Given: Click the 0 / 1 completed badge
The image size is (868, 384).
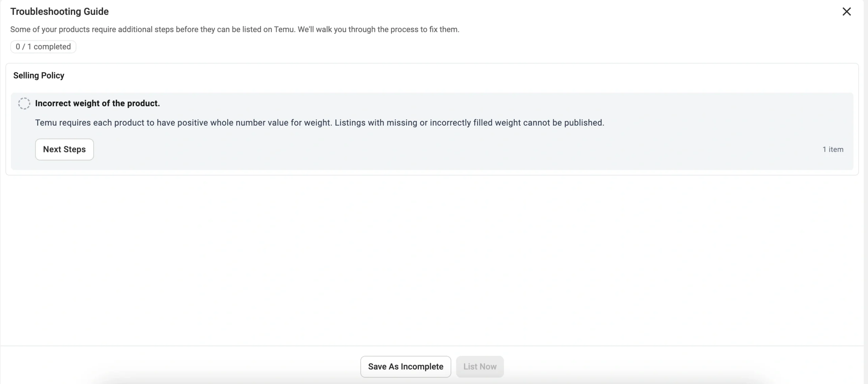Looking at the screenshot, I should (x=43, y=47).
